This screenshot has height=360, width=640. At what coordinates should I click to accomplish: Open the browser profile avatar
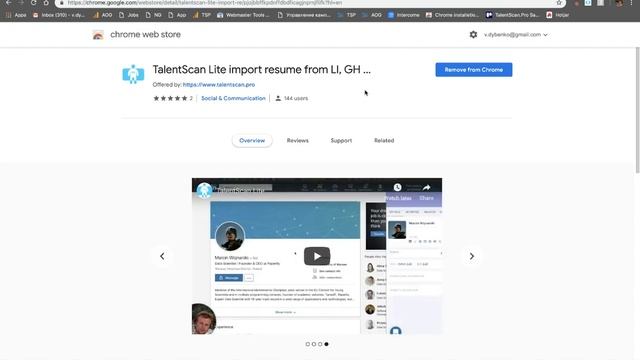pyautogui.click(x=620, y=3)
